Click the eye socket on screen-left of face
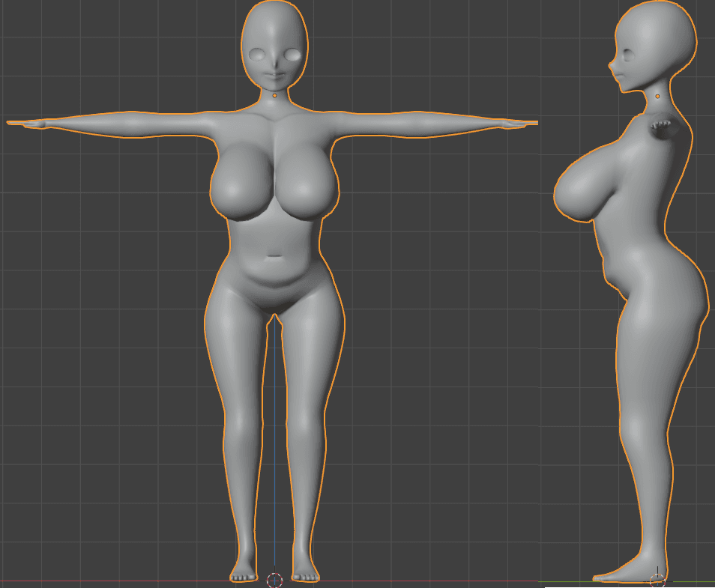Screen dimensions: 715x588 pyautogui.click(x=258, y=55)
